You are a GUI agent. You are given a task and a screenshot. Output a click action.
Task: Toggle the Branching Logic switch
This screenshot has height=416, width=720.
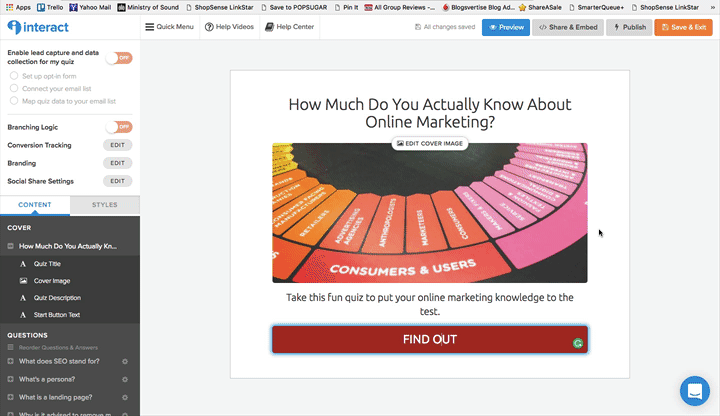[x=119, y=127]
